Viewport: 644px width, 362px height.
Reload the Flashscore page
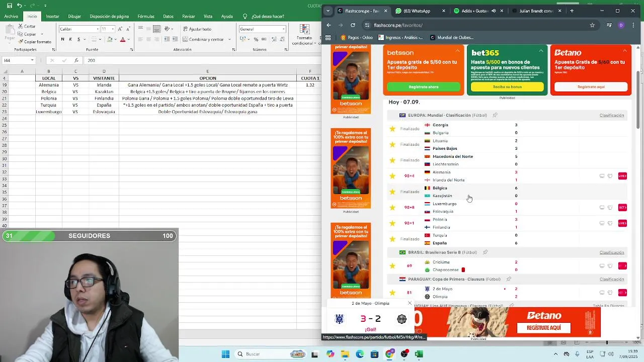point(353,25)
